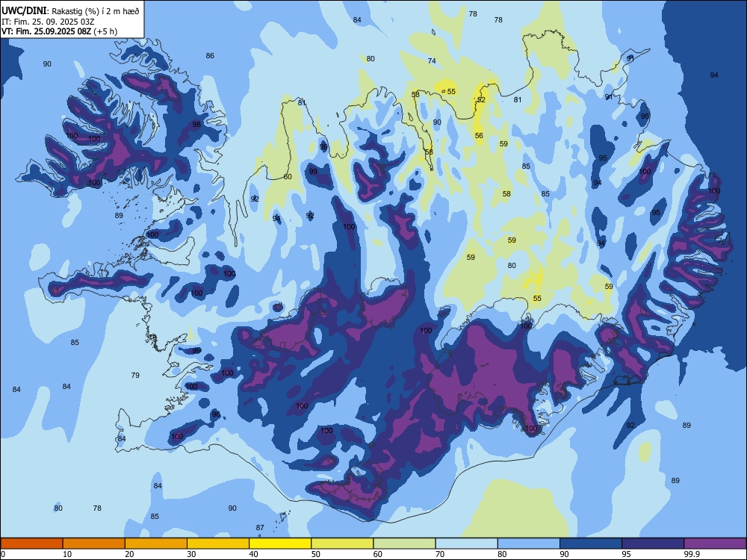Click the humidity value '74' on the map
747x560 pixels.
(432, 60)
